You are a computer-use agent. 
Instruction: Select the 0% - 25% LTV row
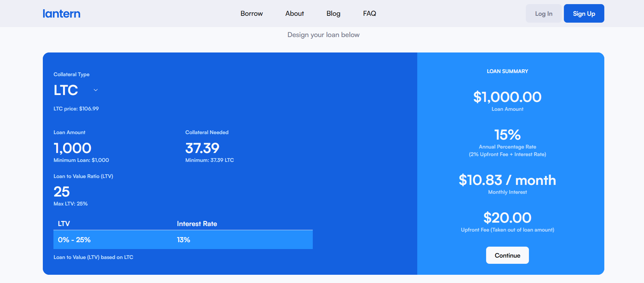[183, 239]
